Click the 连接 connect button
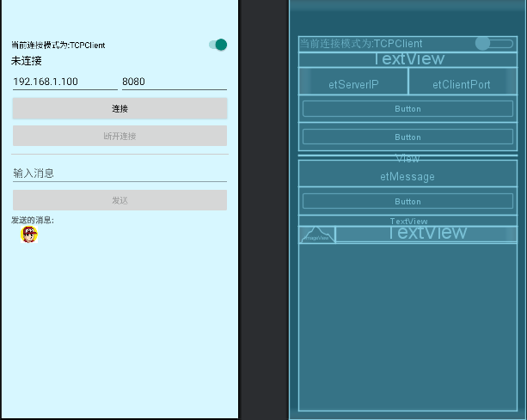This screenshot has width=527, height=420. click(119, 108)
